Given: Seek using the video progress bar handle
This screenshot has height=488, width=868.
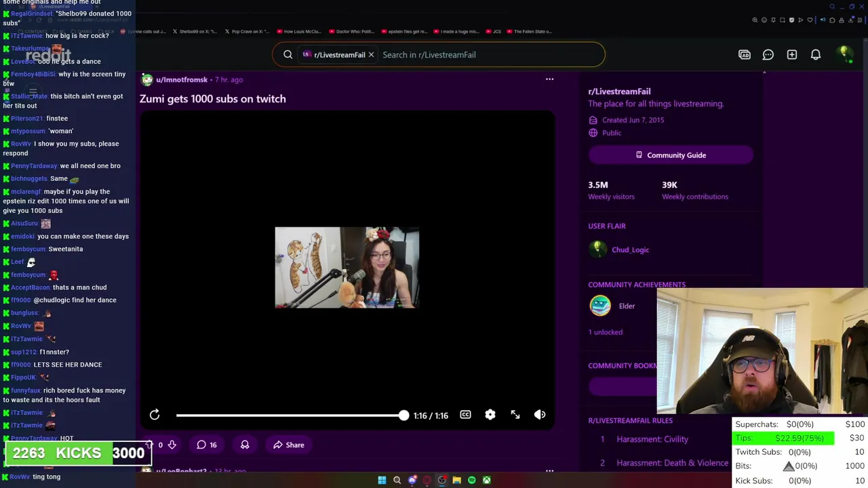Looking at the screenshot, I should pyautogui.click(x=403, y=415).
